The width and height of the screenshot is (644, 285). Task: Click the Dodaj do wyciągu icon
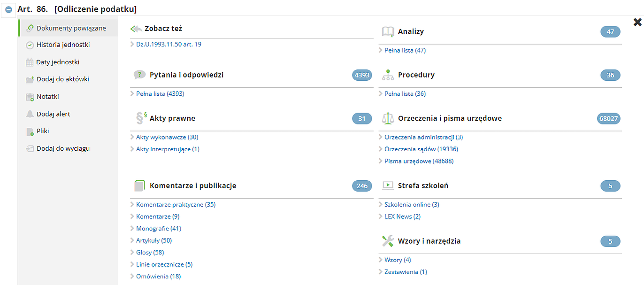pyautogui.click(x=30, y=149)
